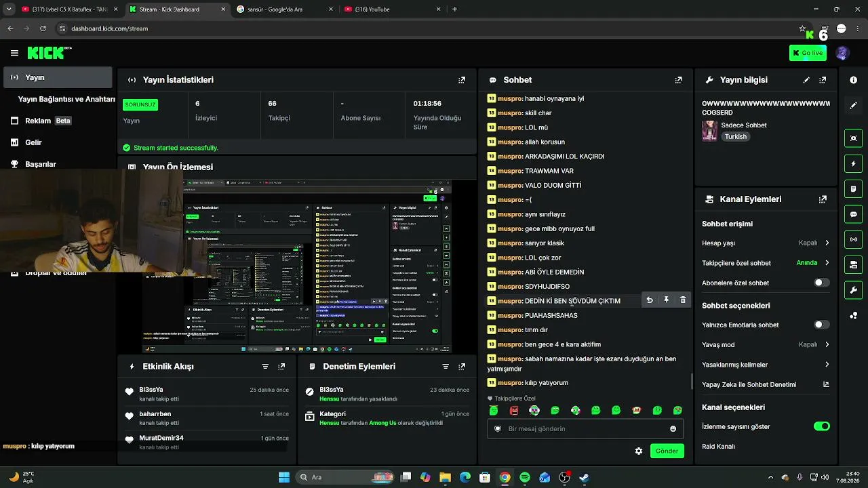Click the chat message input field
Viewport: 868px width, 488px height.
[585, 428]
